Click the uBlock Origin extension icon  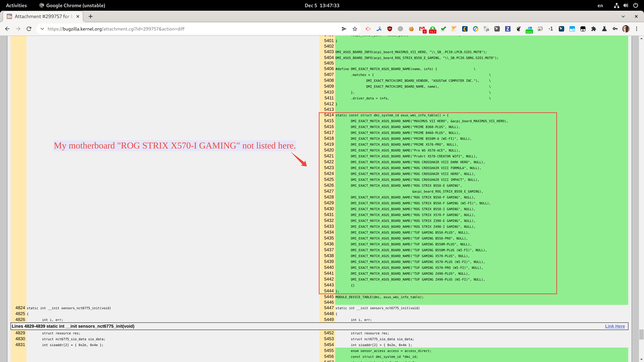(x=389, y=29)
